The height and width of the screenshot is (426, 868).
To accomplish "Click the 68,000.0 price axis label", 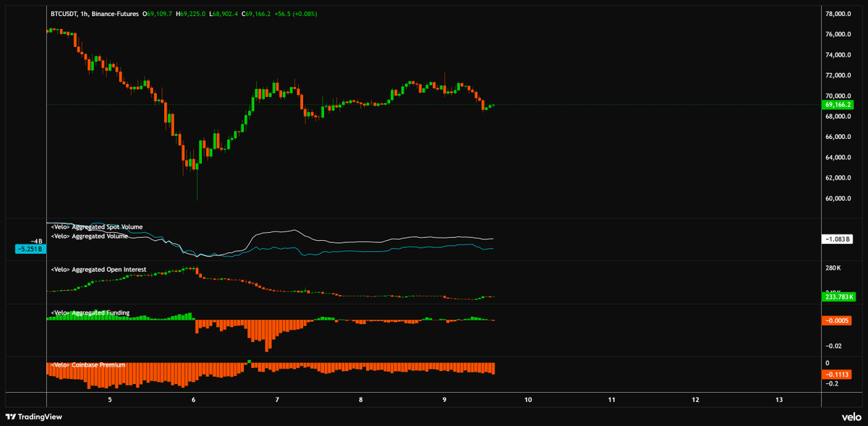I will point(838,116).
